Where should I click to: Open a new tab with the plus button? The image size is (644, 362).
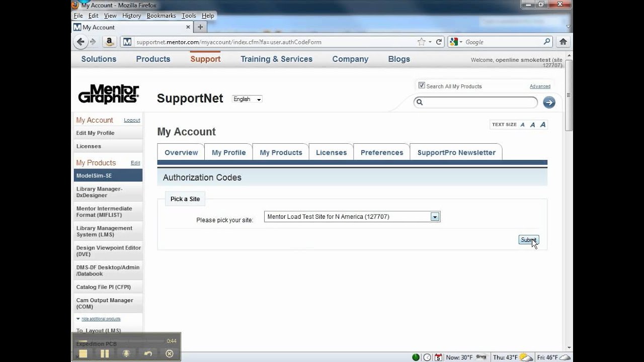[200, 27]
